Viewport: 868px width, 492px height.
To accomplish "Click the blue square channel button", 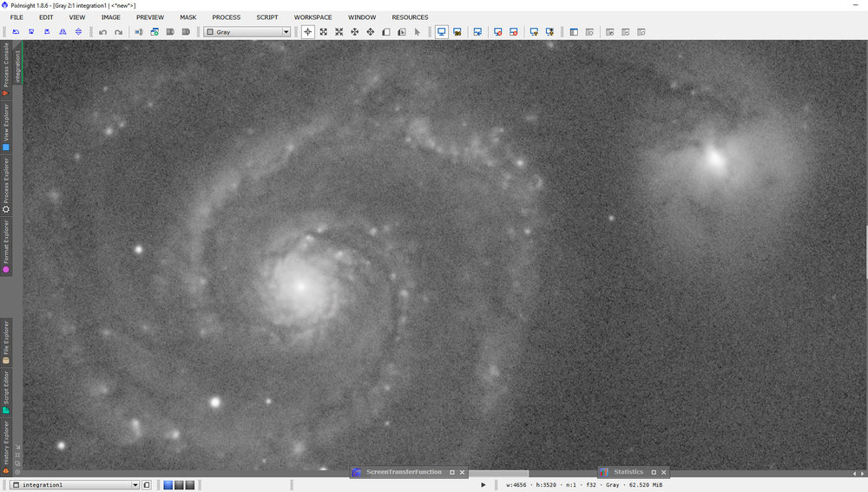I will (x=168, y=485).
